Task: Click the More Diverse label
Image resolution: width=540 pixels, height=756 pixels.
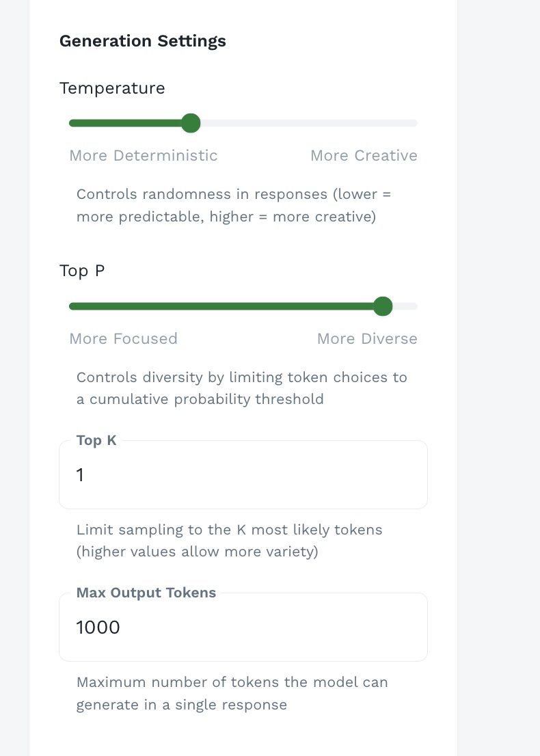Action: pos(367,339)
